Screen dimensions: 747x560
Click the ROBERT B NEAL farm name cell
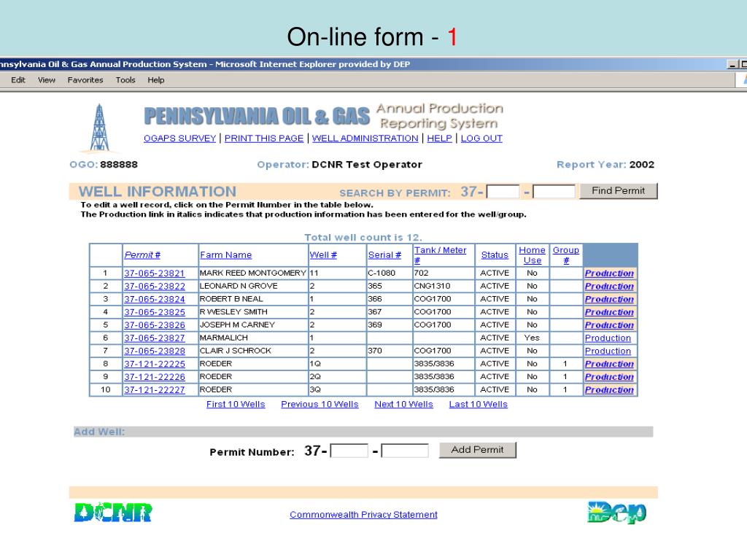click(253, 298)
